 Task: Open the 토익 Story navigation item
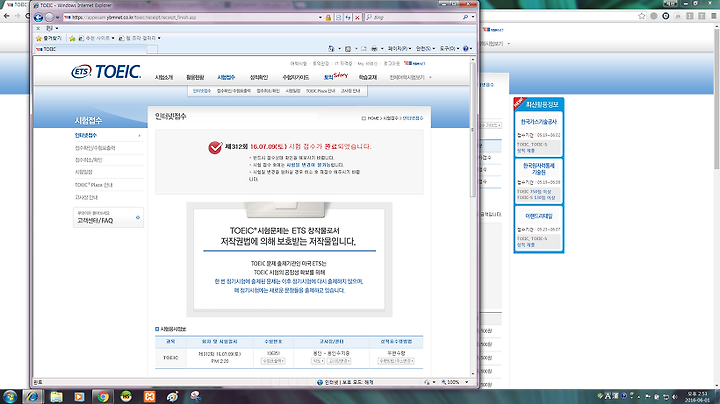tap(336, 76)
